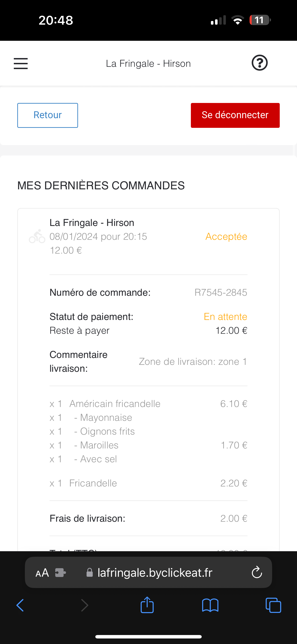Tap the lafringale.byclickeat.fr address bar
This screenshot has height=644, width=297.
pyautogui.click(x=155, y=573)
